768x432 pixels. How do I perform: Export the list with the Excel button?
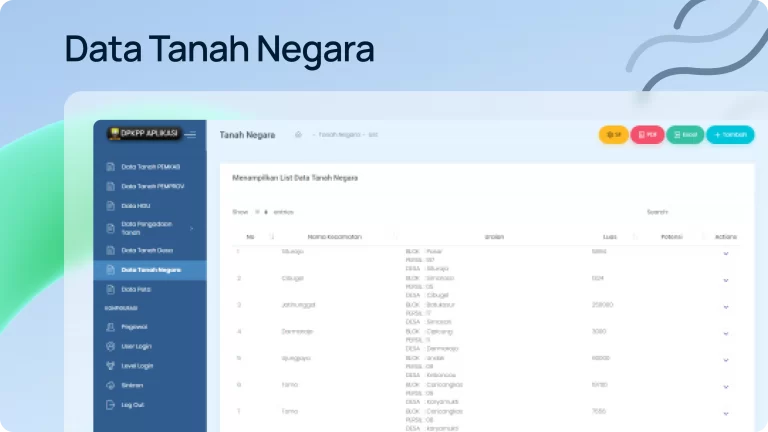pos(685,135)
